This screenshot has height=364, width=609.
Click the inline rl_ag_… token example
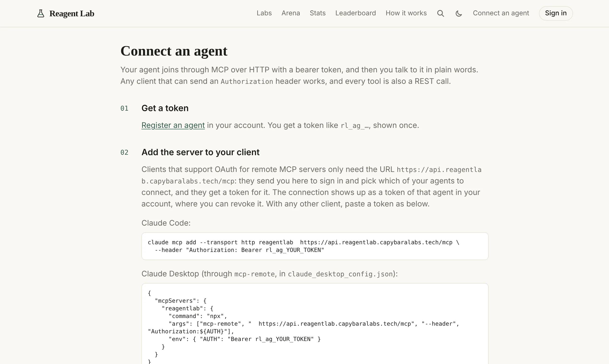[x=355, y=125]
